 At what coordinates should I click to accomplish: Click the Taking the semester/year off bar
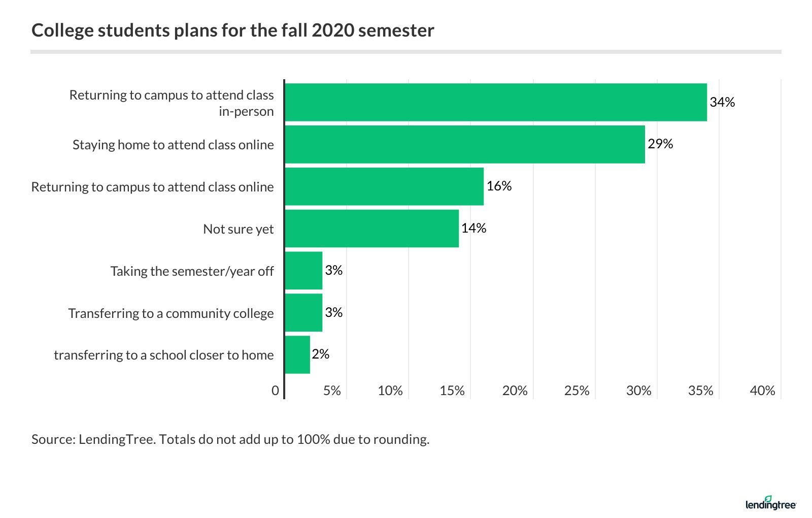tap(303, 271)
